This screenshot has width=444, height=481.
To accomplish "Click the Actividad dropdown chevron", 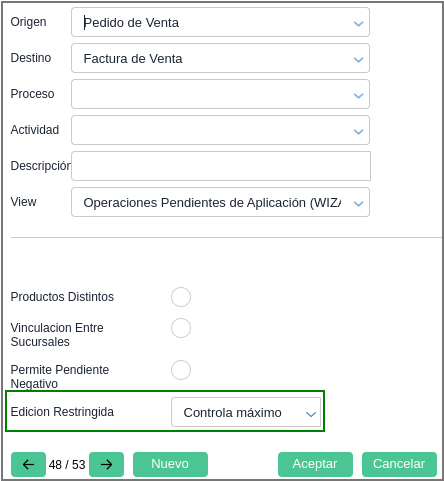I will 358,132.
